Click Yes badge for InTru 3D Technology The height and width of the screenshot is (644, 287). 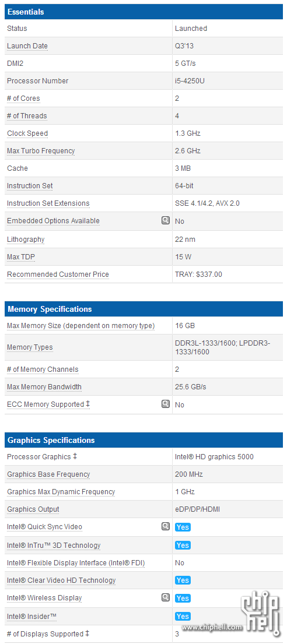[183, 546]
